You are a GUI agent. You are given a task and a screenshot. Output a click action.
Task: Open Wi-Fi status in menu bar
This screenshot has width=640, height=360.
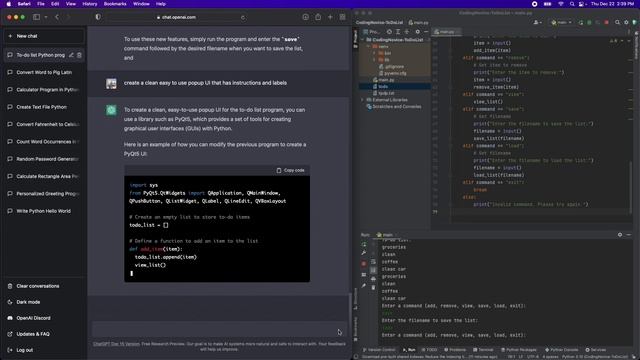pos(561,4)
